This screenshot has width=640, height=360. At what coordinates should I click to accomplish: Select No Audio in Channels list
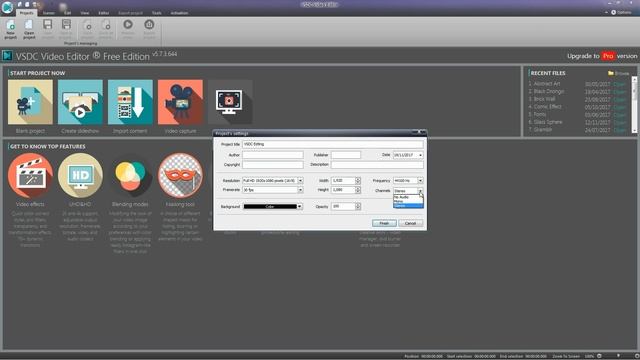point(408,197)
